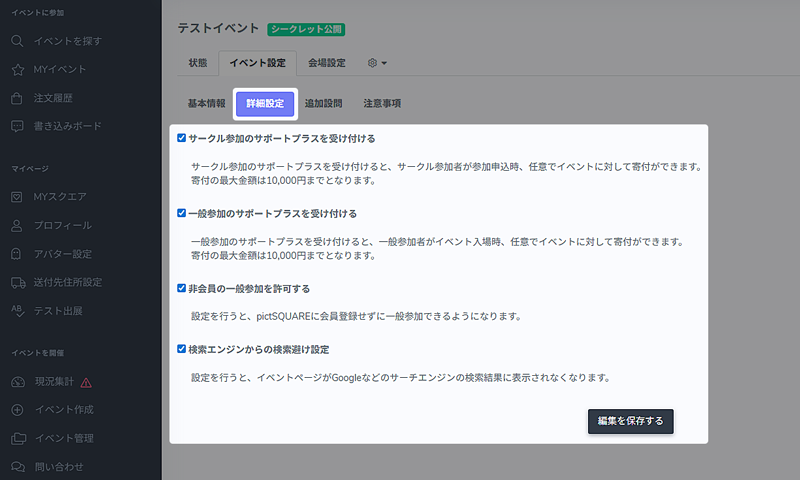Open プロフィール via its person icon
The width and height of the screenshot is (800, 480).
point(17,226)
